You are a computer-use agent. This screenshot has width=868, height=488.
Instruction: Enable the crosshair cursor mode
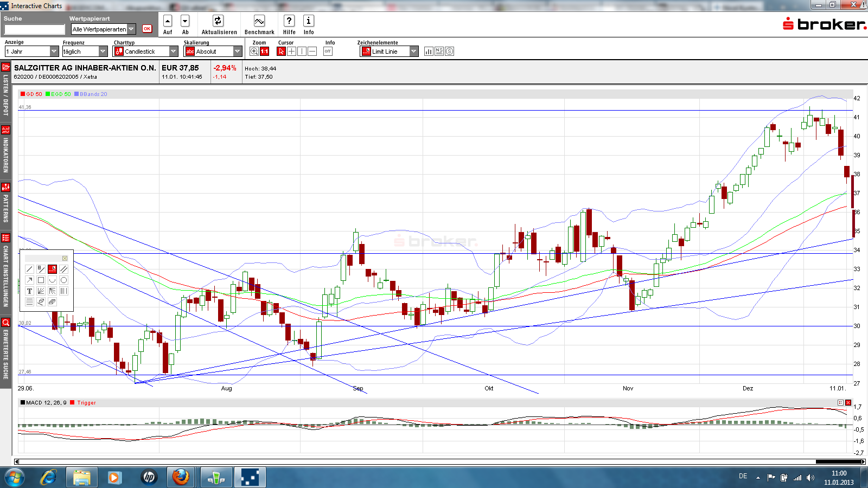point(291,52)
